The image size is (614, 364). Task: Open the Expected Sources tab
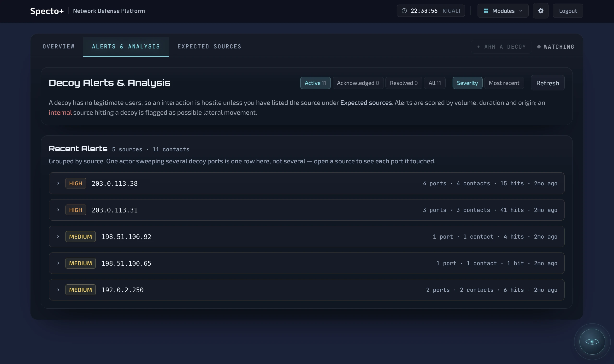click(x=209, y=47)
